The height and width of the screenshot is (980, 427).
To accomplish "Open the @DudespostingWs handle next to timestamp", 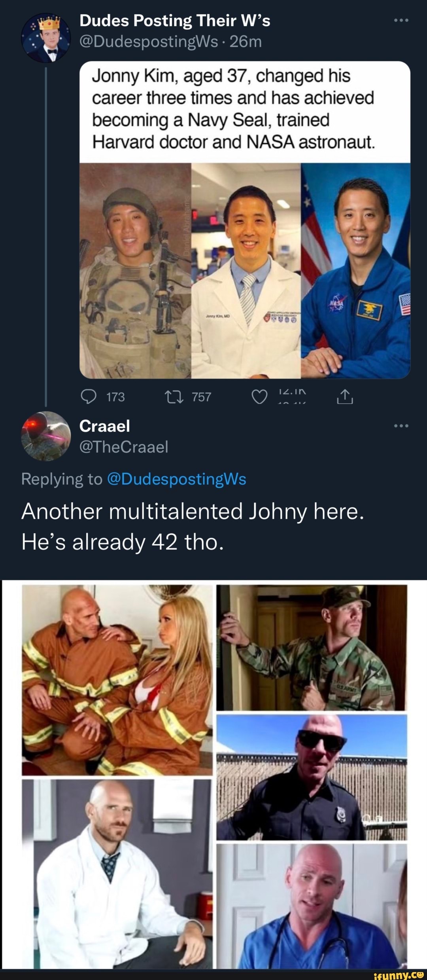I will 149,42.
